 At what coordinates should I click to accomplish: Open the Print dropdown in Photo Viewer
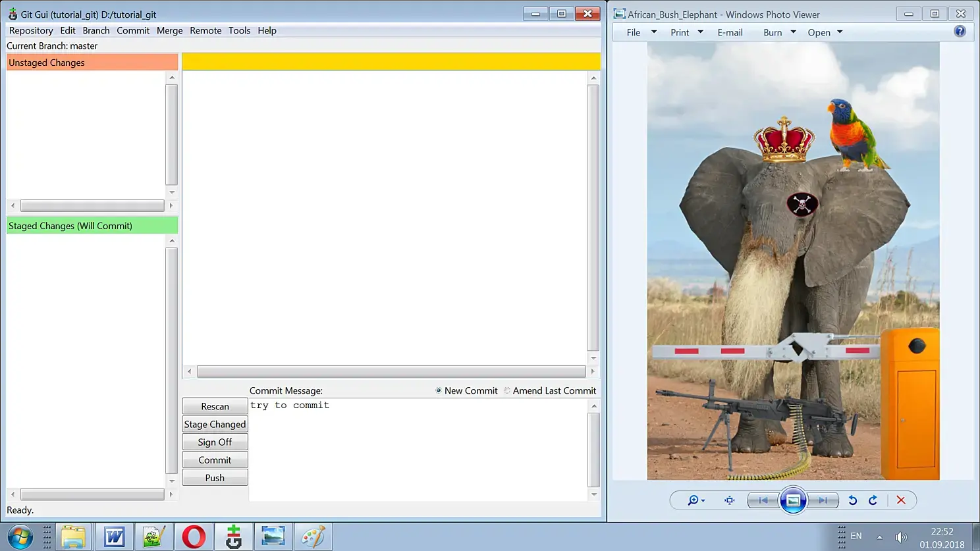tap(687, 32)
